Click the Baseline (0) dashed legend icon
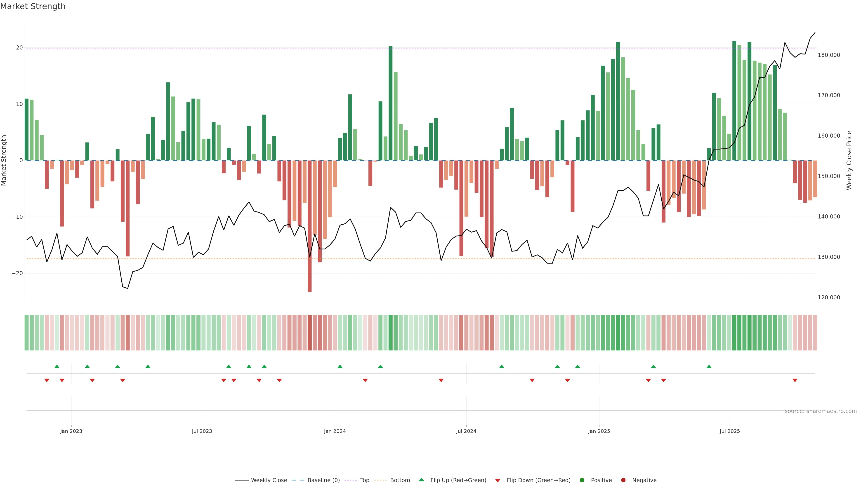Screen dimensions: 868x488 297,480
